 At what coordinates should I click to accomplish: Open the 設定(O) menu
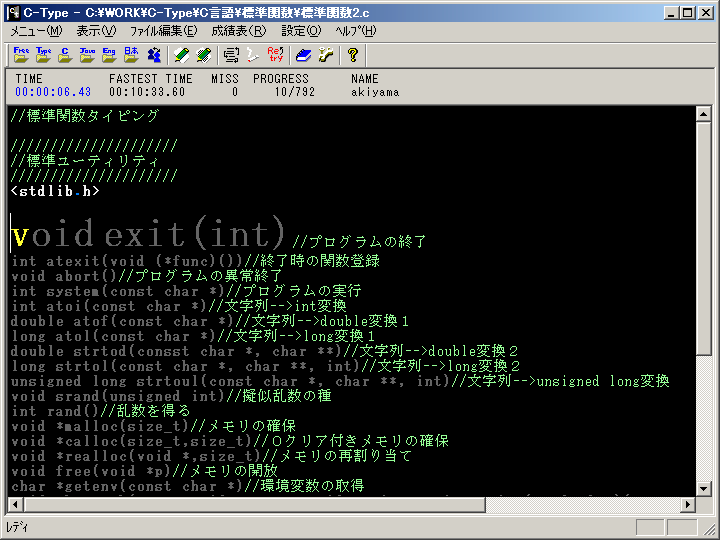coord(301,31)
